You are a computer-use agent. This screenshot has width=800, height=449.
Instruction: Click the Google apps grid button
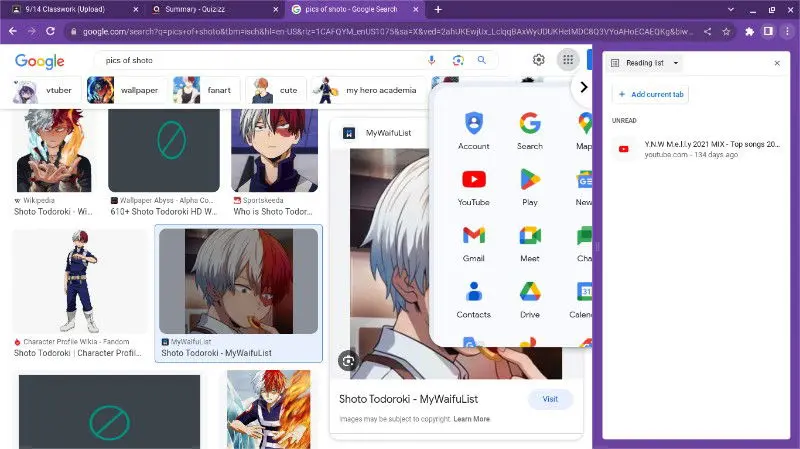click(x=567, y=60)
